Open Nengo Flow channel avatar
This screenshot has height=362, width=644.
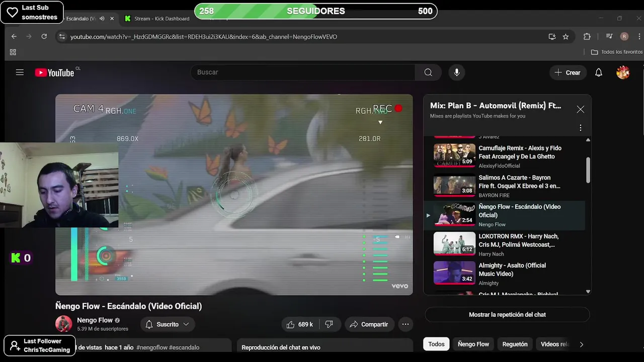(64, 324)
